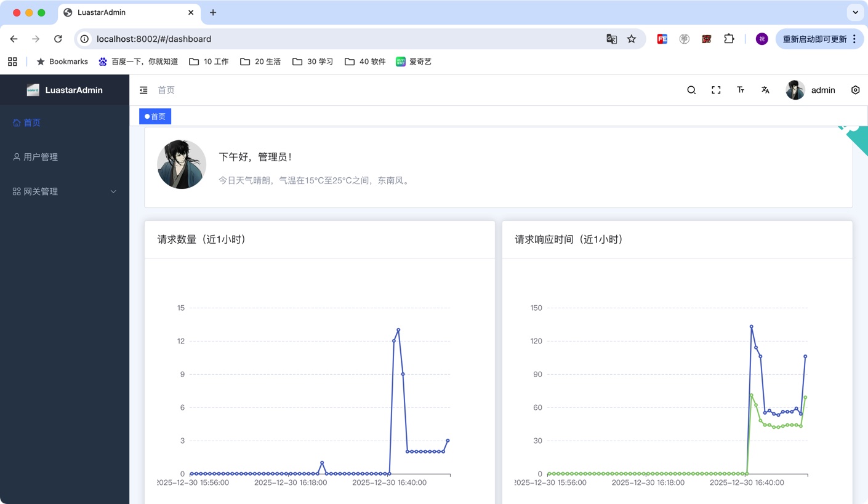Click the LuastarAdmin logo image
The width and height of the screenshot is (868, 504).
point(33,90)
